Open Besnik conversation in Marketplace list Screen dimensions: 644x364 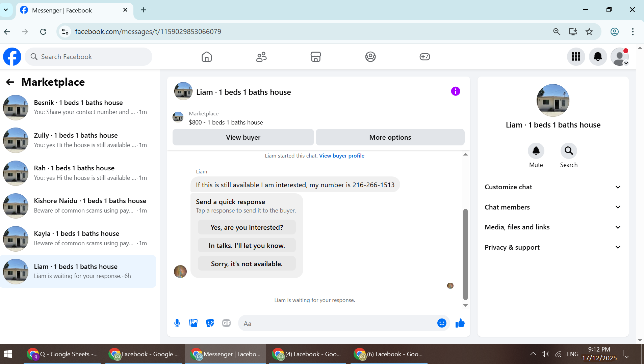78,107
